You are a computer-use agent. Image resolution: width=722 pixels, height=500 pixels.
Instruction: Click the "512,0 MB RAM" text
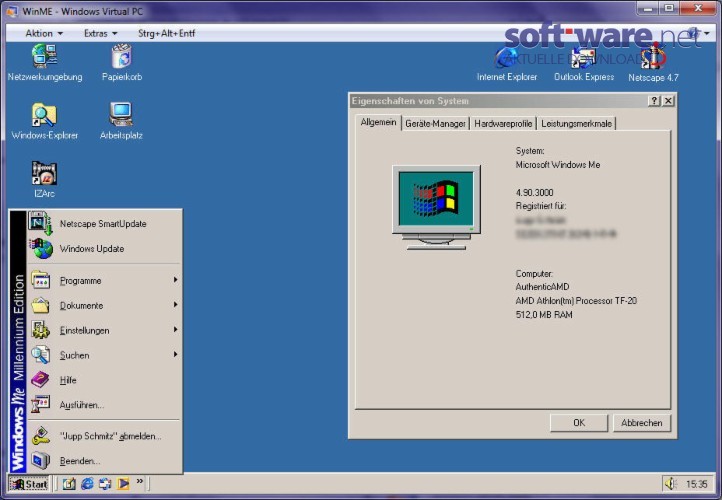point(544,314)
